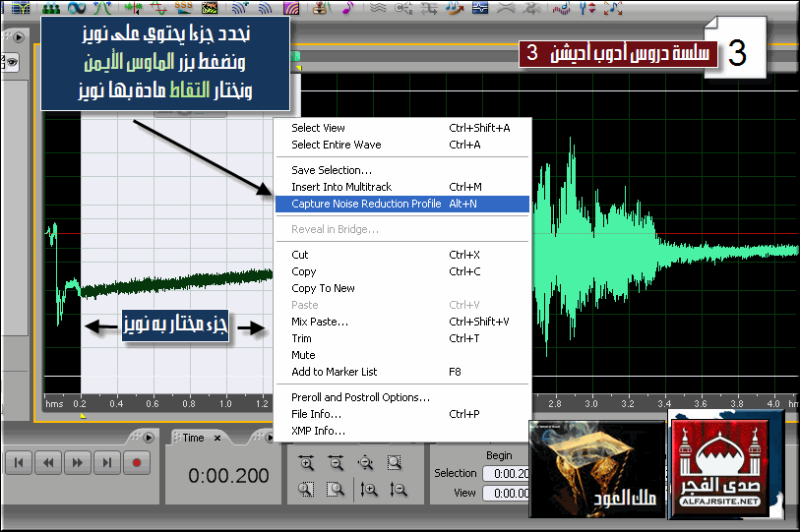Toggle the eye visibility icon in left panel
800x532 pixels.
click(x=11, y=63)
